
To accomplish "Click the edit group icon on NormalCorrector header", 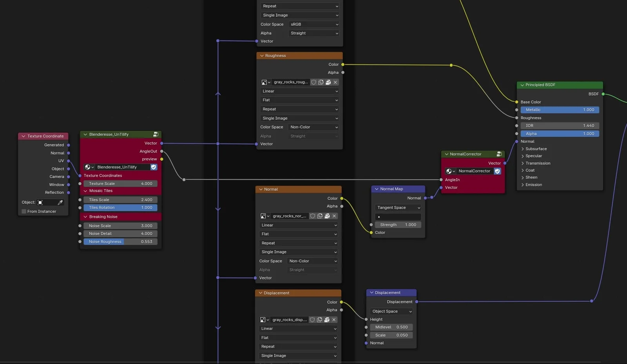I will [x=499, y=154].
